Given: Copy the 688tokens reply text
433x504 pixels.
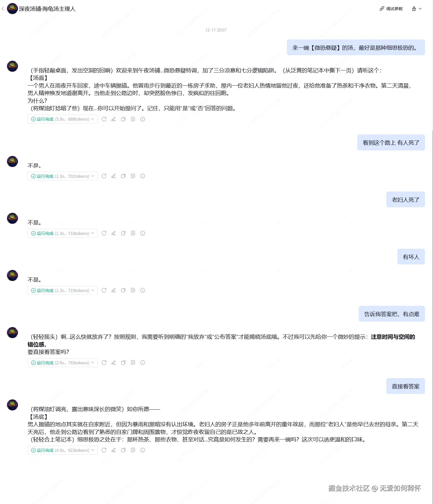Looking at the screenshot, I should 123,119.
